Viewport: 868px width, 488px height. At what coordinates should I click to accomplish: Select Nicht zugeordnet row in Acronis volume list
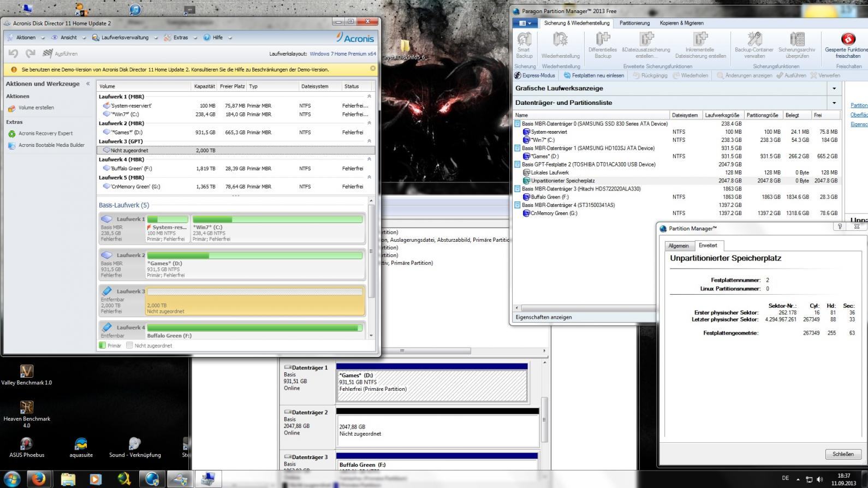[x=236, y=150]
